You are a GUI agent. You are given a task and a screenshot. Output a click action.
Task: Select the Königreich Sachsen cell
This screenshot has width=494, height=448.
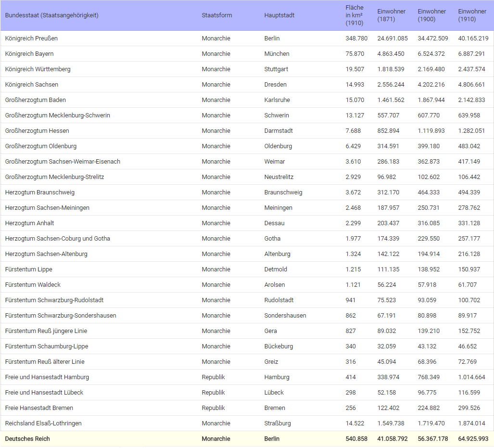click(31, 85)
